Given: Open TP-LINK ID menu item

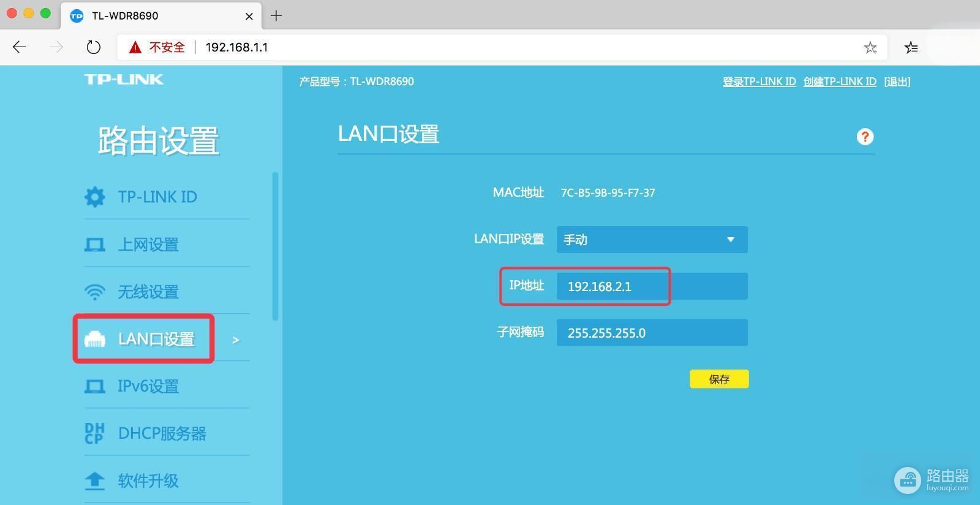Looking at the screenshot, I should pos(157,197).
